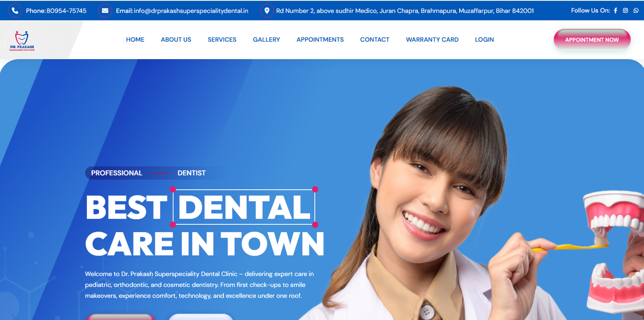Open the ABOUT US page
Screen dimensions: 644x320
(x=176, y=39)
